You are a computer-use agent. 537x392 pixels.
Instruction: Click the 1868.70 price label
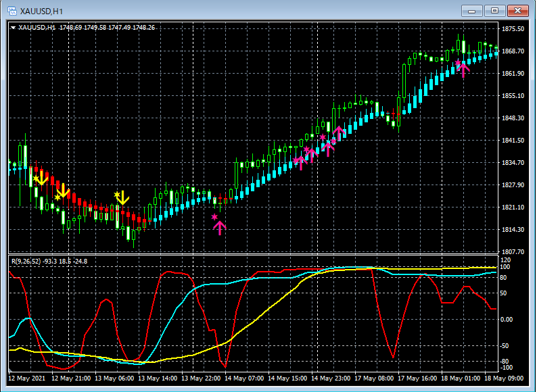(513, 51)
